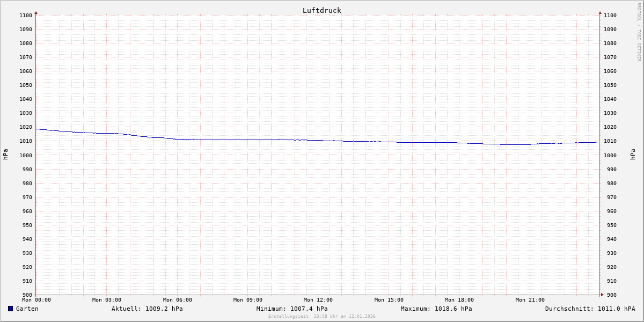Click the Mon 12:00 time label
The image size is (644, 322).
[x=318, y=300]
